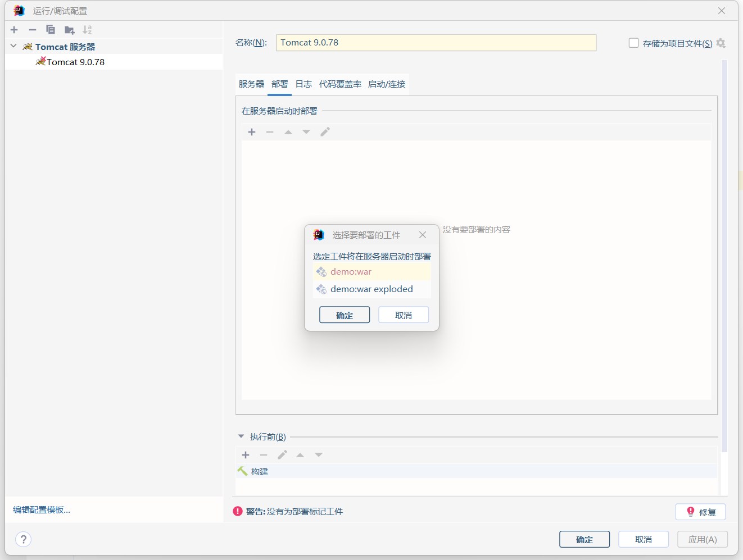Open help with the question mark button
Screen dimensions: 743x560
point(23,539)
